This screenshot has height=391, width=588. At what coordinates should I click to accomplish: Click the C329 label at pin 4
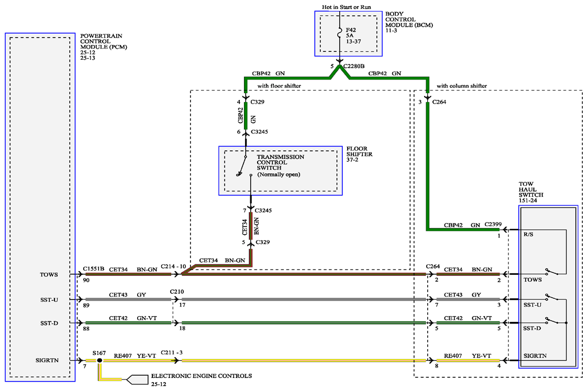[257, 102]
